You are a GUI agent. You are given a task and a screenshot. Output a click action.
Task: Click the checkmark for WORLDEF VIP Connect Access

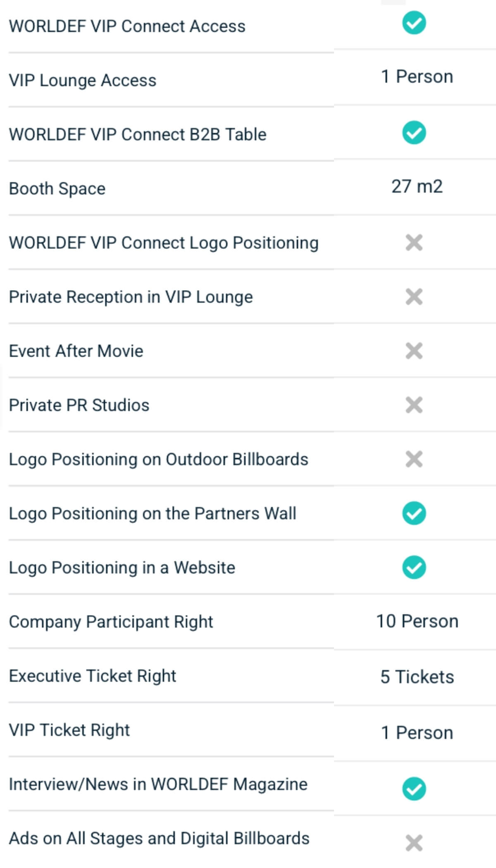click(414, 24)
